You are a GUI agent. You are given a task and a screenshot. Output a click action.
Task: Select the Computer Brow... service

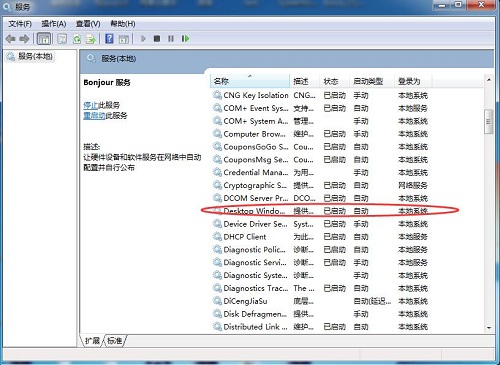click(x=320, y=134)
